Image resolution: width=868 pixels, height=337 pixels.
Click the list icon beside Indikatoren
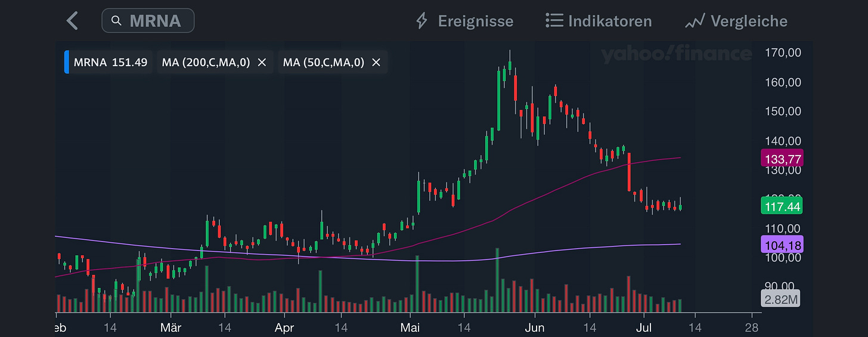[x=554, y=21]
